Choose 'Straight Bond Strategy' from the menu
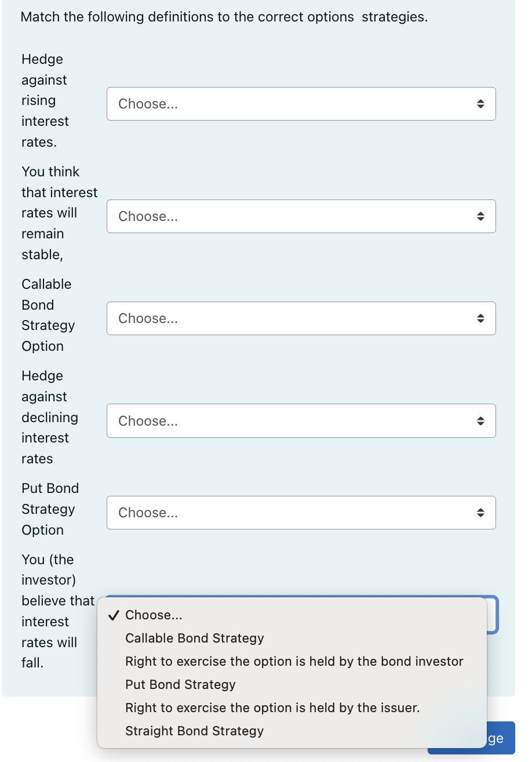 (194, 731)
